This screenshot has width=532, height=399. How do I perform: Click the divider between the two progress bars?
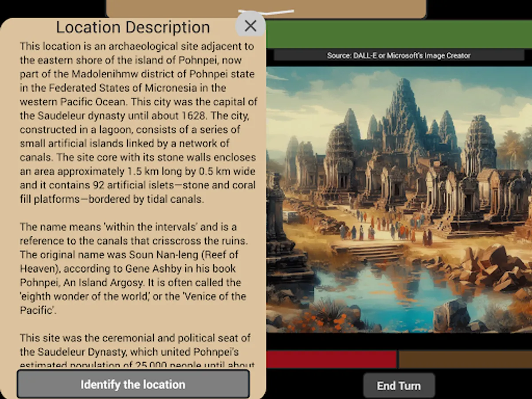pos(398,359)
